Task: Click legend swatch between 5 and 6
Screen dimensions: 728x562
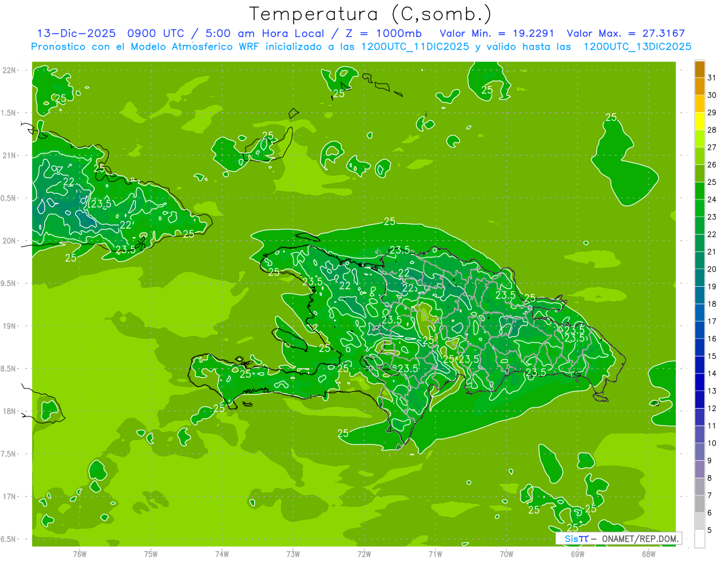Action: tap(699, 522)
